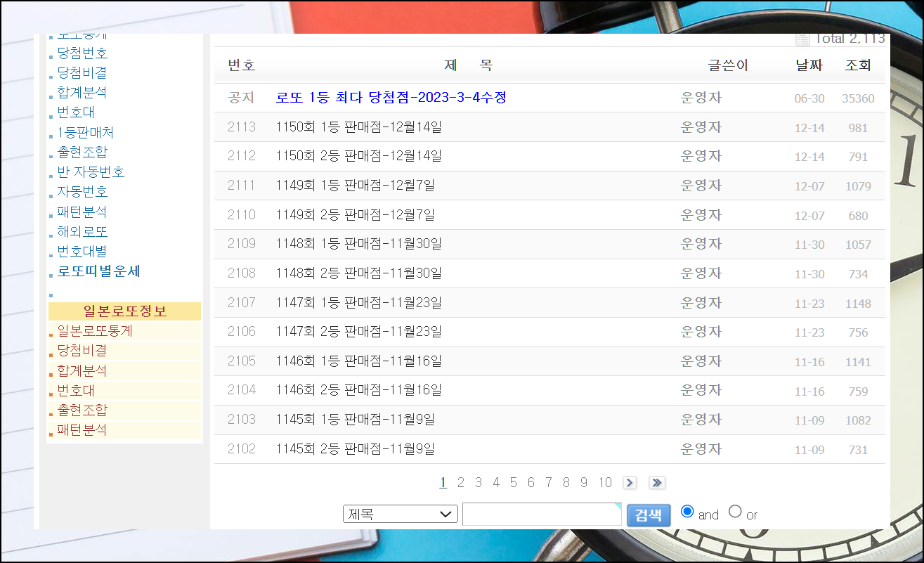Click the next page arrow icon
This screenshot has height=563, width=924.
click(x=630, y=483)
